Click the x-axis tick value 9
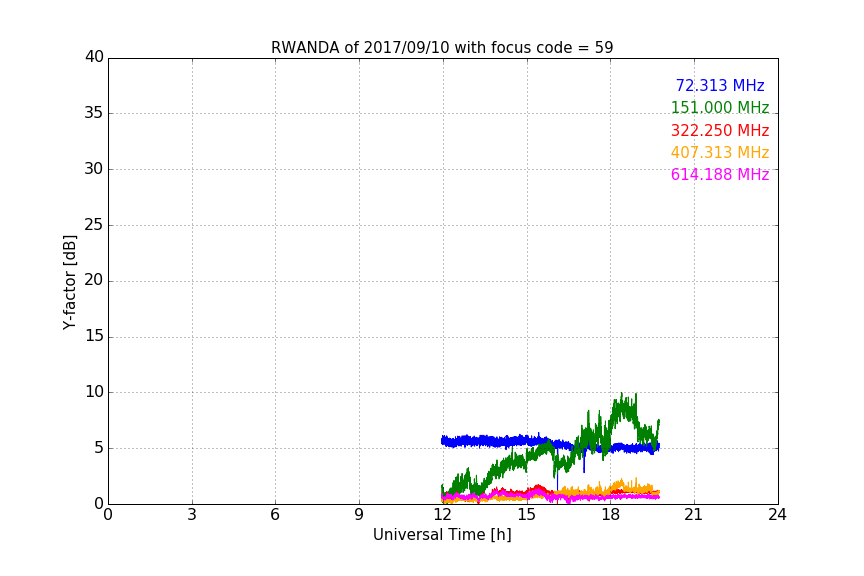Screen dimensions: 864x576 click(359, 515)
